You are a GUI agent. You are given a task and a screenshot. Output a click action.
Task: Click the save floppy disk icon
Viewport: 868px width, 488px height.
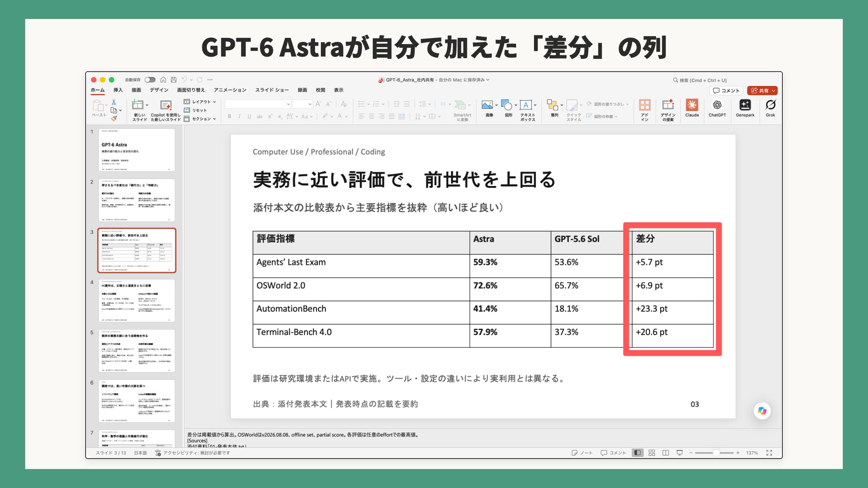pyautogui.click(x=174, y=80)
